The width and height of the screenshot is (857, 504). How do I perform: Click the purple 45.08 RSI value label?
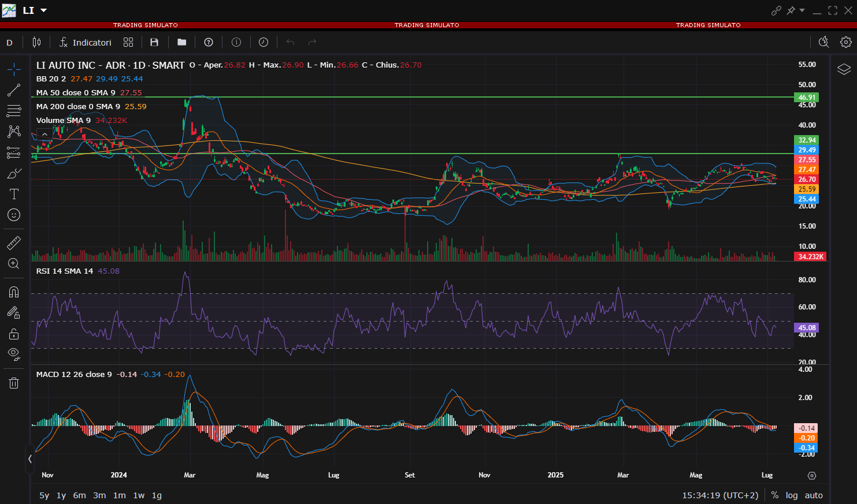(x=807, y=327)
